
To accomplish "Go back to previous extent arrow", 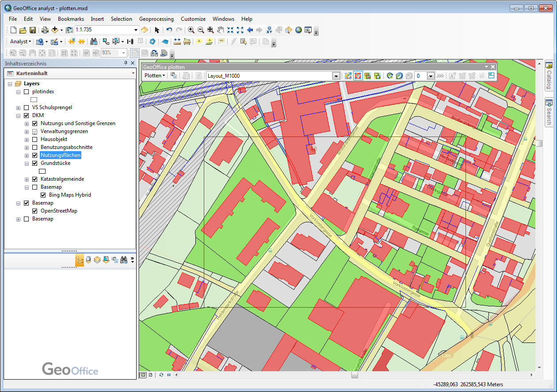I will pyautogui.click(x=250, y=30).
